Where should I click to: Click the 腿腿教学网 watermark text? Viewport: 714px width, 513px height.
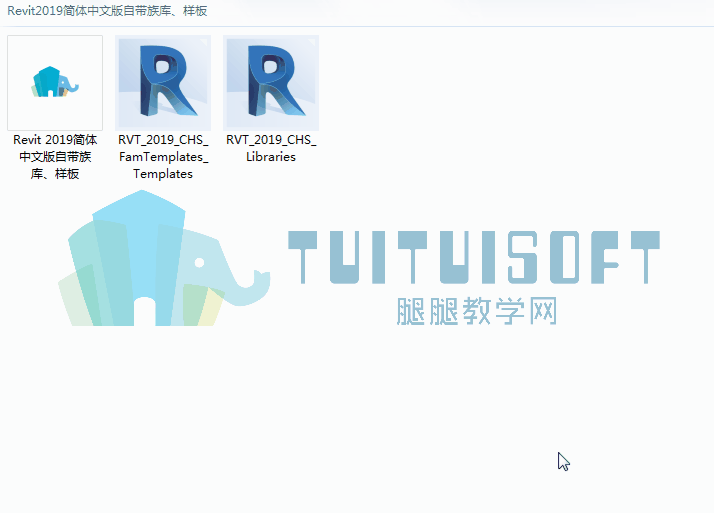tap(476, 311)
